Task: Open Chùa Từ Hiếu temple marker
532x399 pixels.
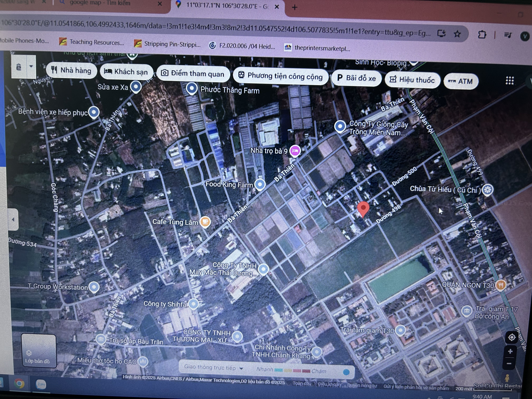Action: point(487,189)
